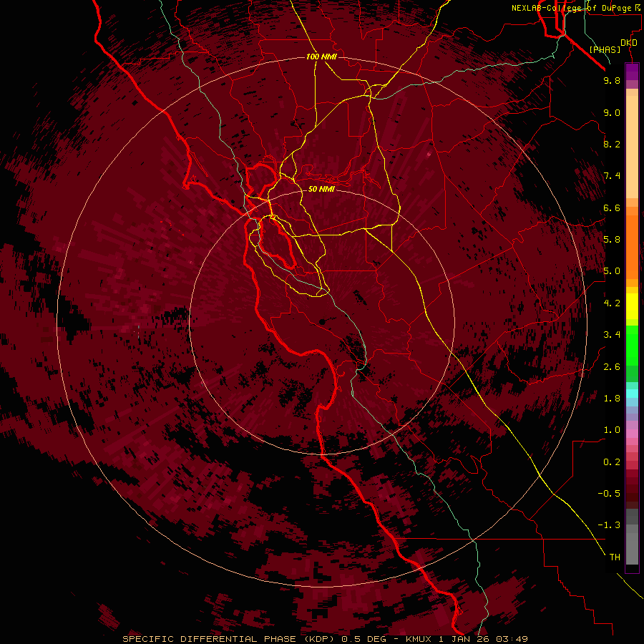Click the purple top segment of the color bar
Viewport: 644px width, 644px height.
632,72
